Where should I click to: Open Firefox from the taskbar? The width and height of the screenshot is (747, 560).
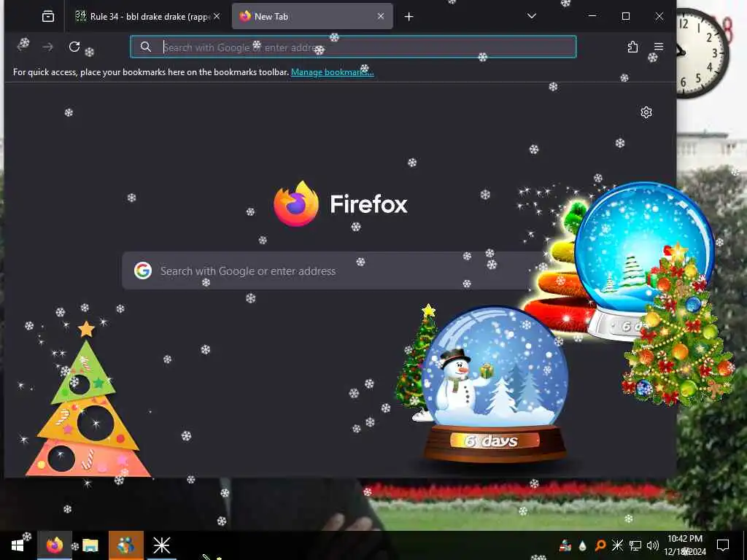[x=54, y=545]
